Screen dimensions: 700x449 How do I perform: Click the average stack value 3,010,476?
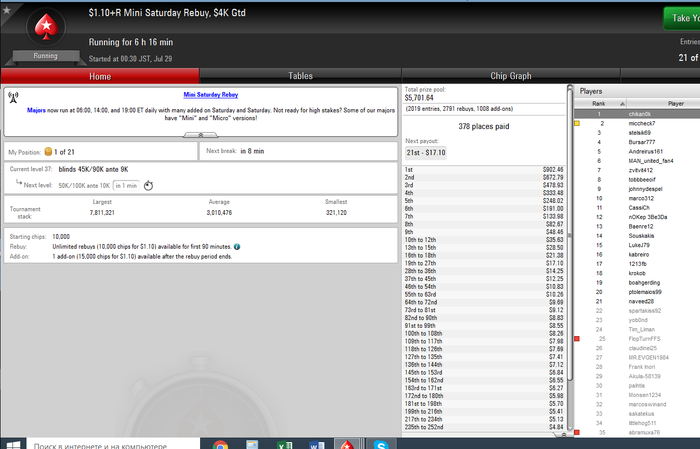[x=219, y=212]
